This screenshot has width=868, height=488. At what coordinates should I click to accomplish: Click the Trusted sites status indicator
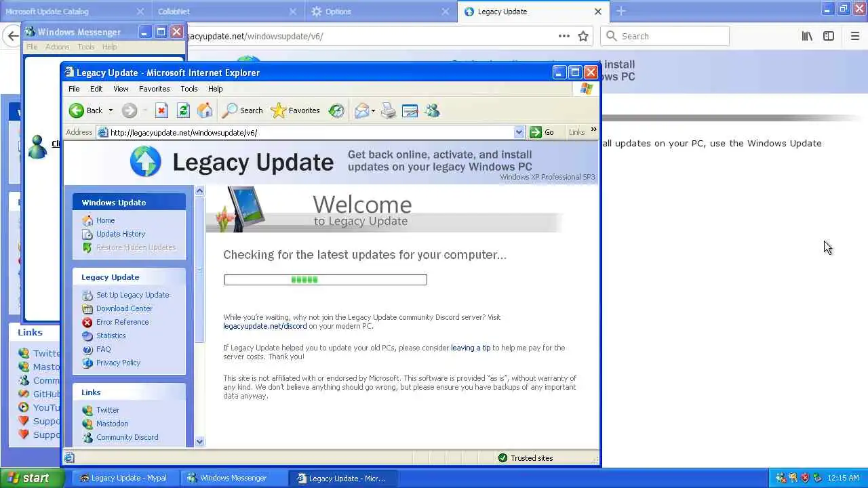[526, 458]
